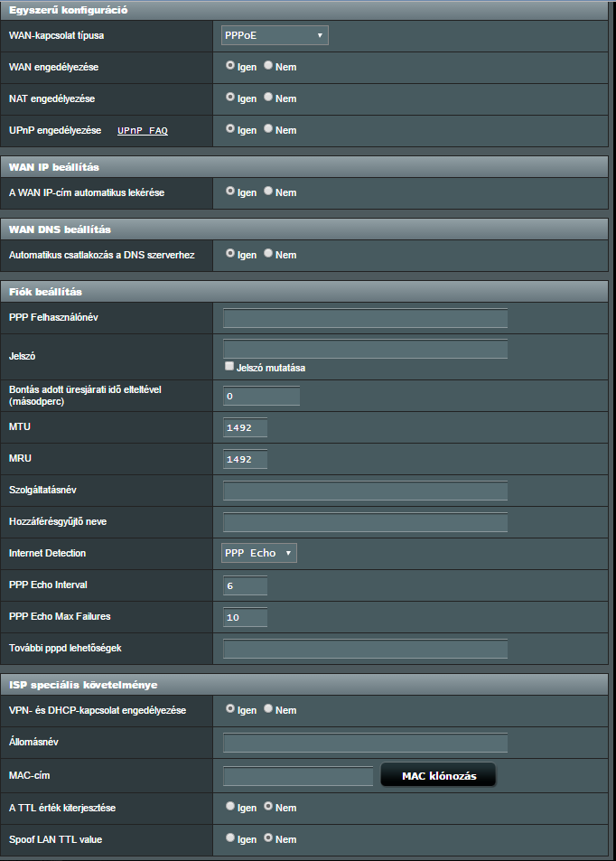Select Nem for UPnP engedélyezése
This screenshot has width=616, height=861.
(x=268, y=129)
